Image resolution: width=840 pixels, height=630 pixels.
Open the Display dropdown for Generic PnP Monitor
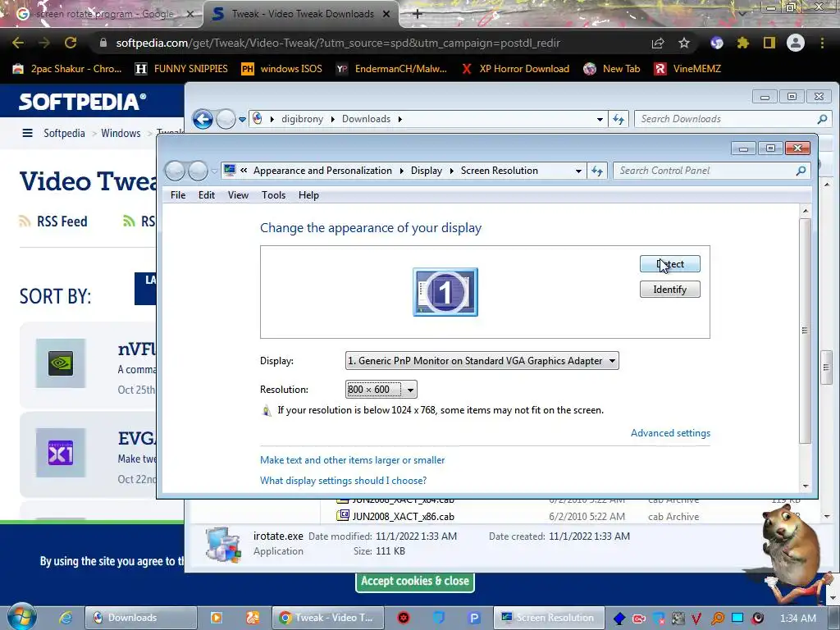(482, 361)
